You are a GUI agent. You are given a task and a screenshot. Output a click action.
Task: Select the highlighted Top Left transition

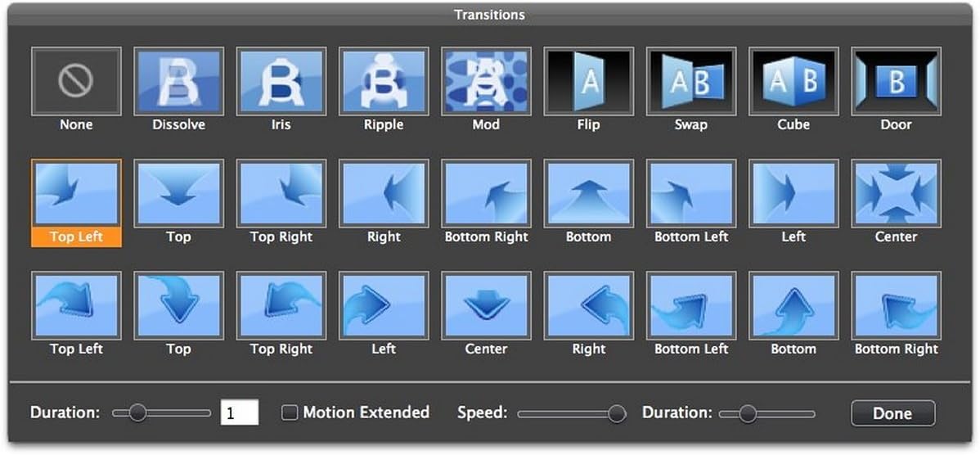pyautogui.click(x=76, y=193)
